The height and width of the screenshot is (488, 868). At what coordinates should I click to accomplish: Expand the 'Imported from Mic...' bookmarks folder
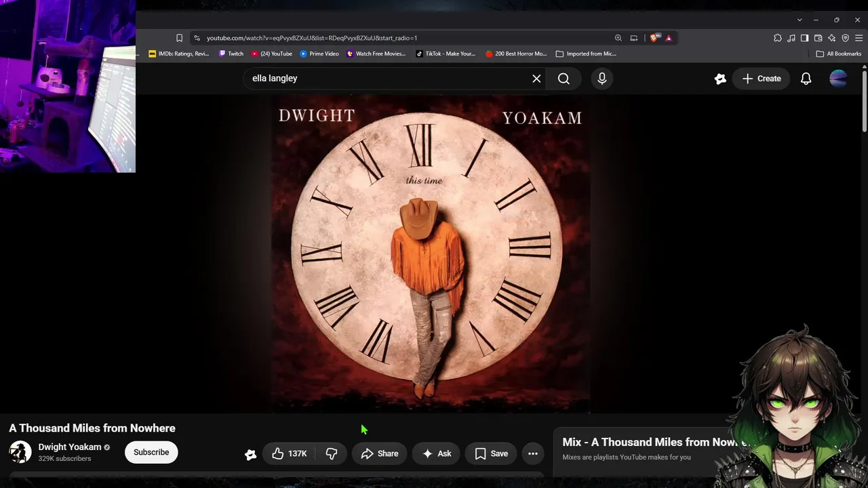coord(586,54)
